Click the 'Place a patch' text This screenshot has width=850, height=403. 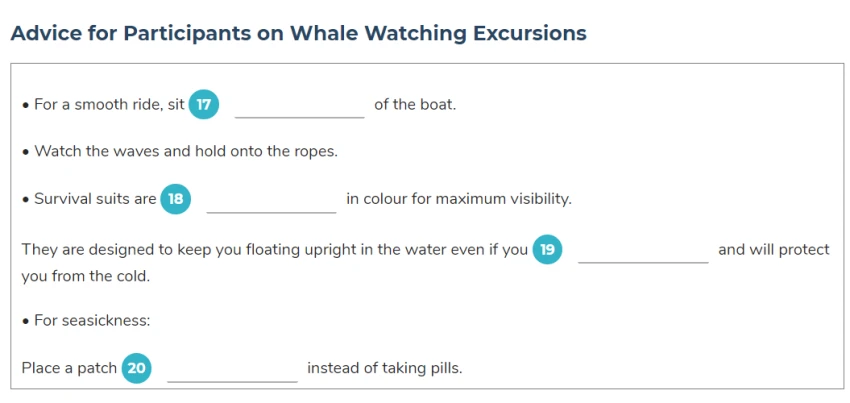69,368
